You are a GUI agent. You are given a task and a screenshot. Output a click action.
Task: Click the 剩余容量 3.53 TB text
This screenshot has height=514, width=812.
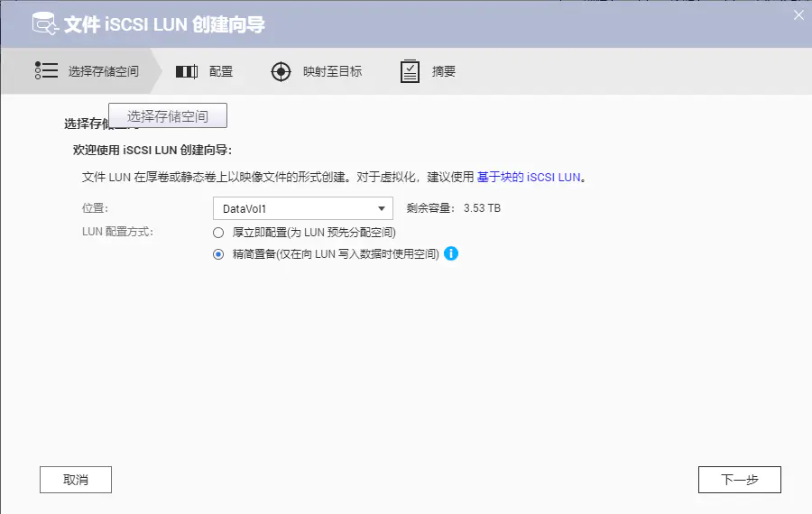[454, 208]
